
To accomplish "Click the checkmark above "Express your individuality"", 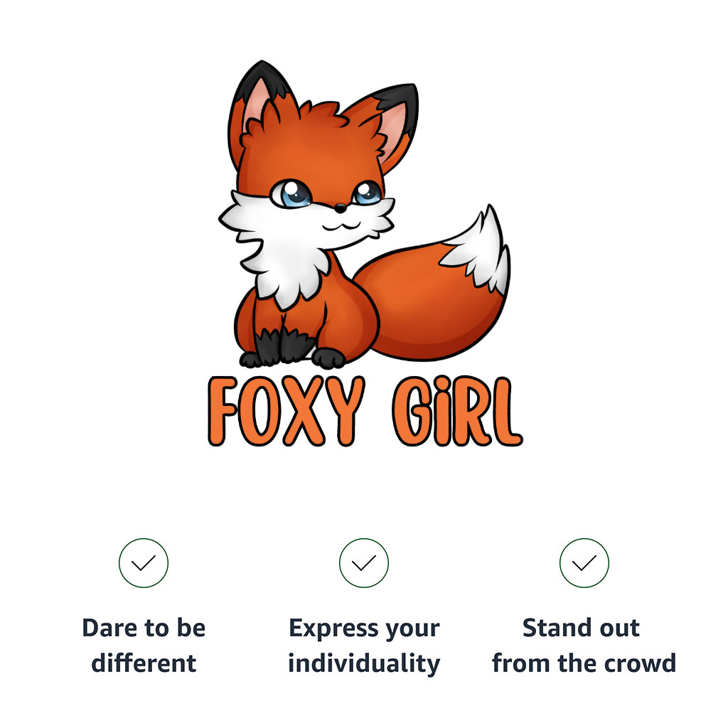I will (364, 563).
